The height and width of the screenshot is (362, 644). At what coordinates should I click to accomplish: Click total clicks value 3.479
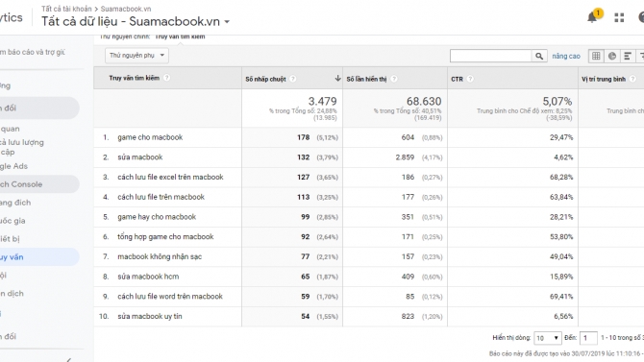(322, 101)
